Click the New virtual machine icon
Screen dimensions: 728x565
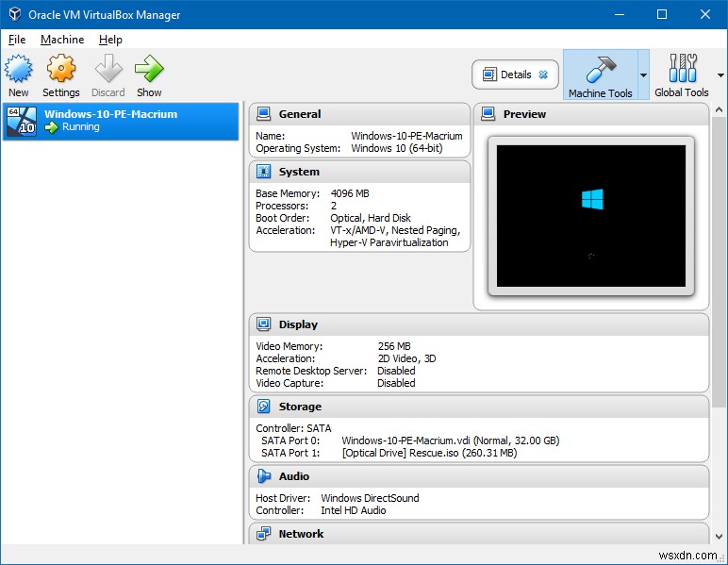click(x=19, y=69)
